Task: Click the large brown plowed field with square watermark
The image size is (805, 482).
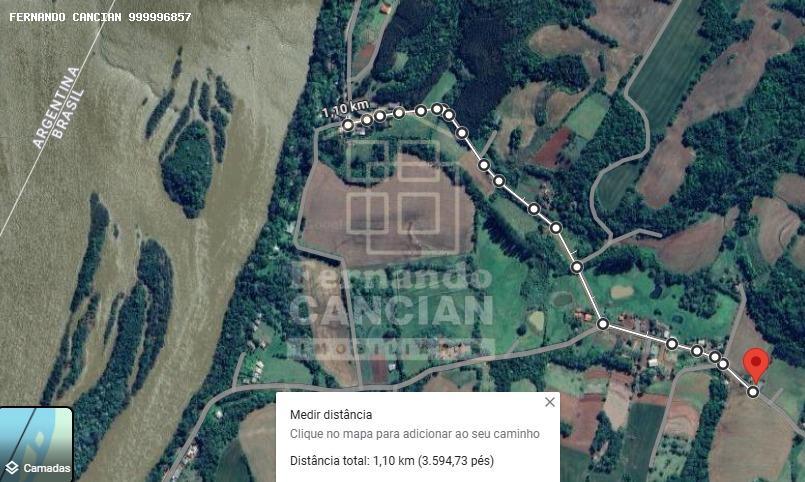Action: point(390,210)
